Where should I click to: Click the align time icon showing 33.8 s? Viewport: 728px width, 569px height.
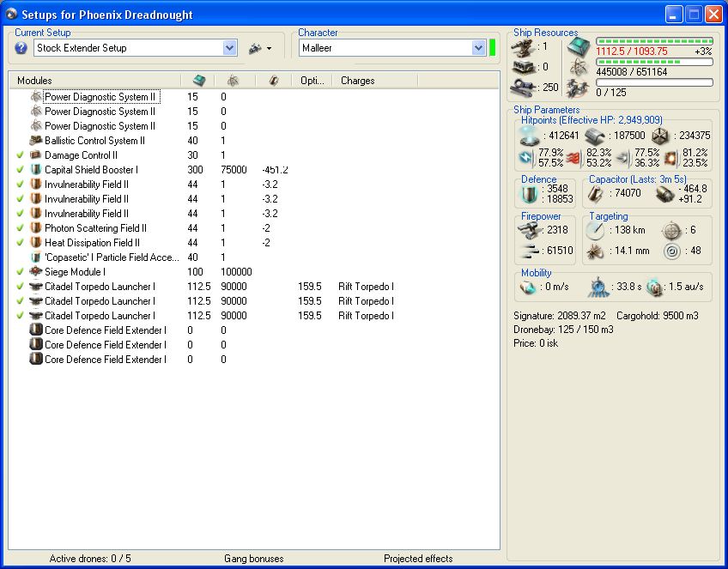click(598, 288)
